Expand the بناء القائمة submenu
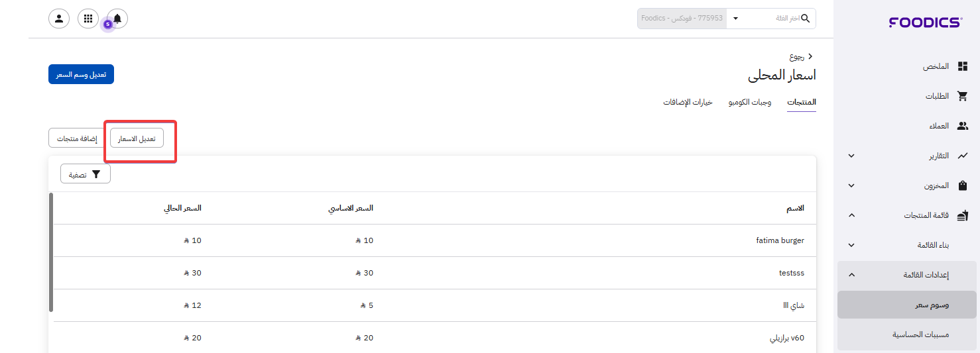The height and width of the screenshot is (353, 980). click(851, 245)
